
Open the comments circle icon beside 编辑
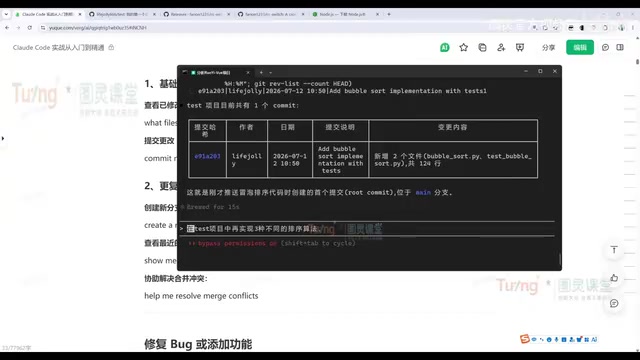[605, 47]
